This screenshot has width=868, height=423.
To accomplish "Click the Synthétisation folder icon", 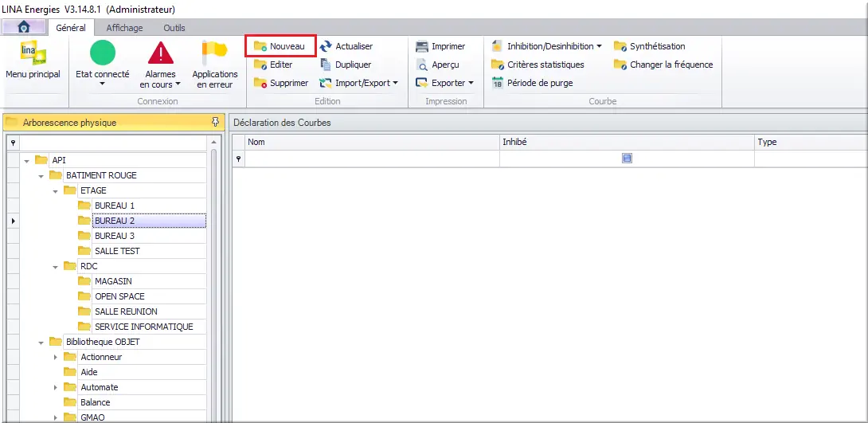I will pyautogui.click(x=620, y=46).
